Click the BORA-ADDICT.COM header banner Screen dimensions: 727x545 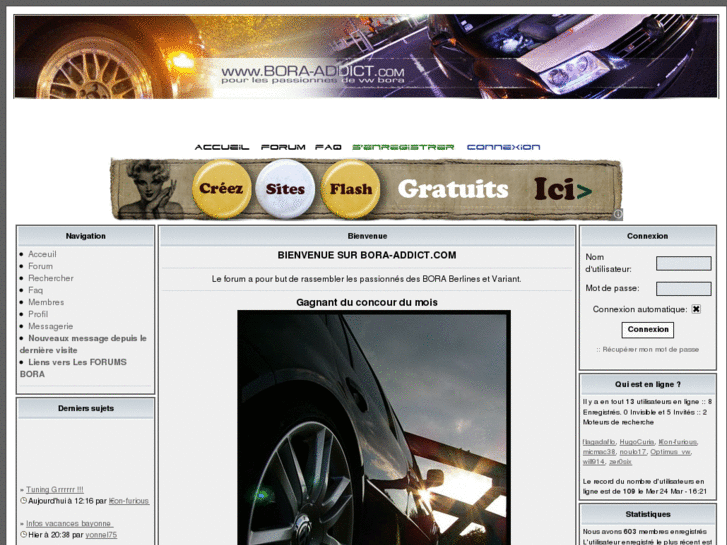click(x=366, y=56)
